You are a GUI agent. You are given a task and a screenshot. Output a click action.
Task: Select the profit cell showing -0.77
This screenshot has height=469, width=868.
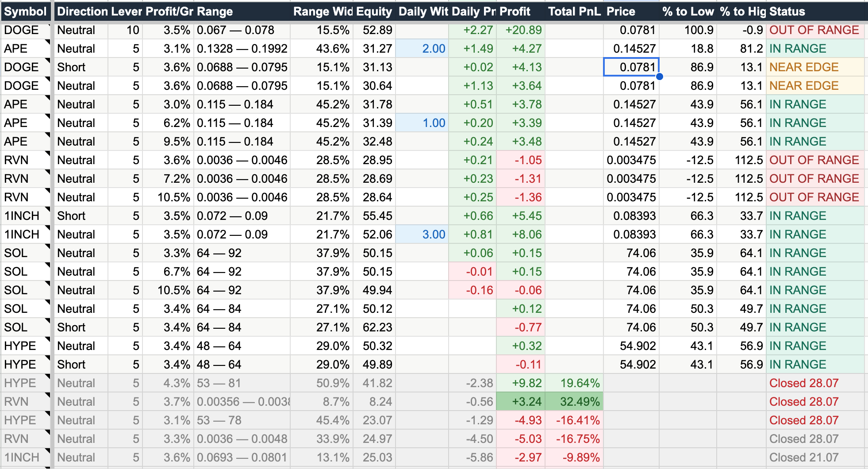pyautogui.click(x=521, y=327)
